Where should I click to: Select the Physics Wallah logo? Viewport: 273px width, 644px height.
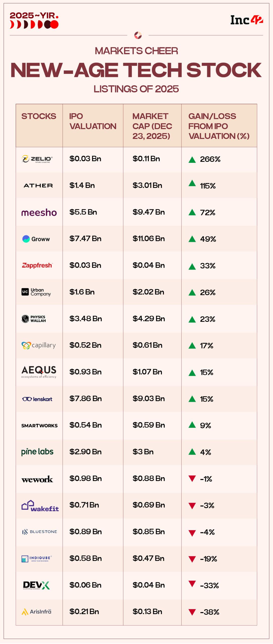tap(34, 319)
